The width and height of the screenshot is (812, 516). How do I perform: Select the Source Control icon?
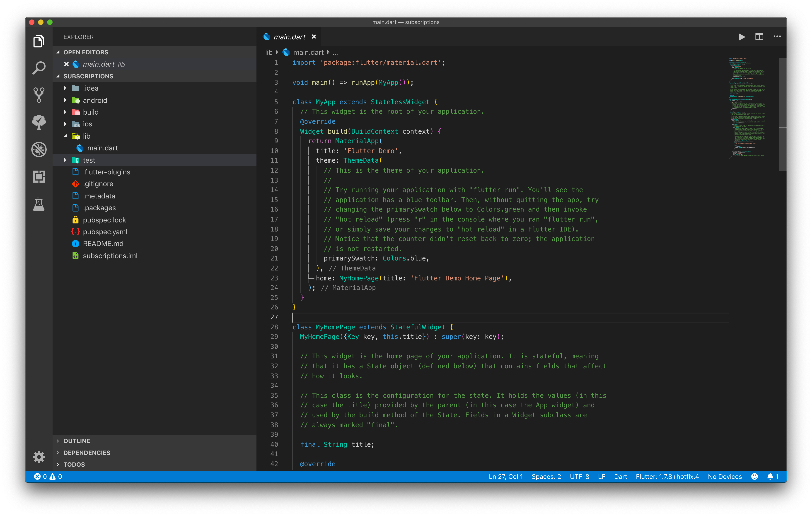pyautogui.click(x=39, y=95)
